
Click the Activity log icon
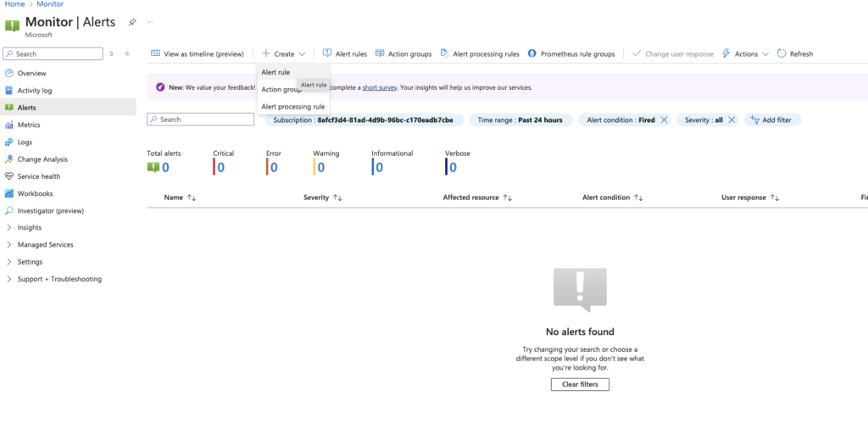[8, 90]
